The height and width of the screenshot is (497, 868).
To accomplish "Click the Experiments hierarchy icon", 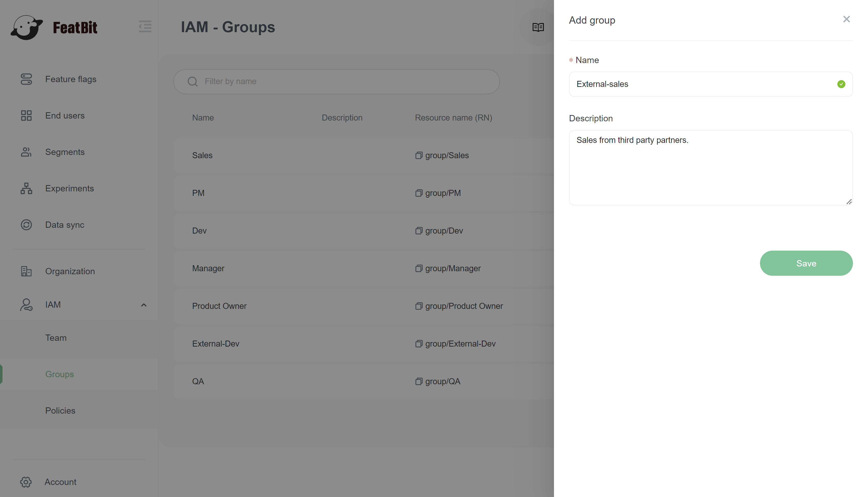I will (26, 188).
